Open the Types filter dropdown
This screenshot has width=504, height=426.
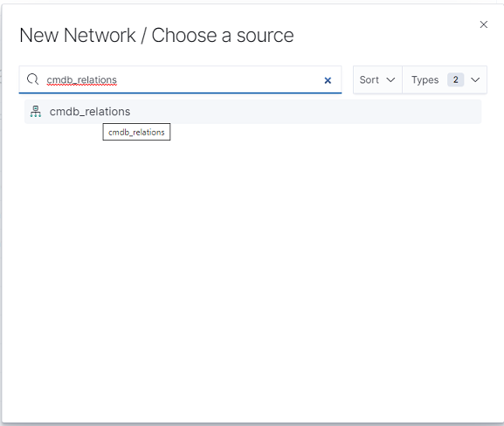(445, 79)
